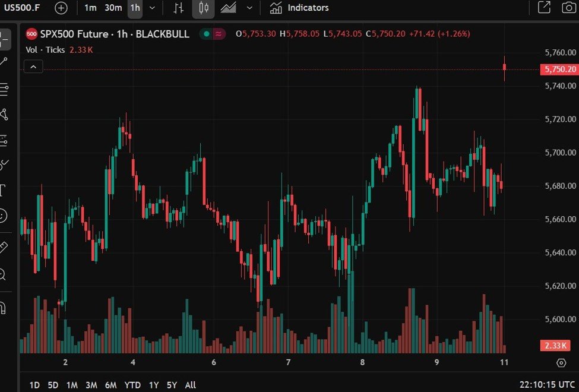
Task: Open the Indicators button
Action: (x=299, y=8)
